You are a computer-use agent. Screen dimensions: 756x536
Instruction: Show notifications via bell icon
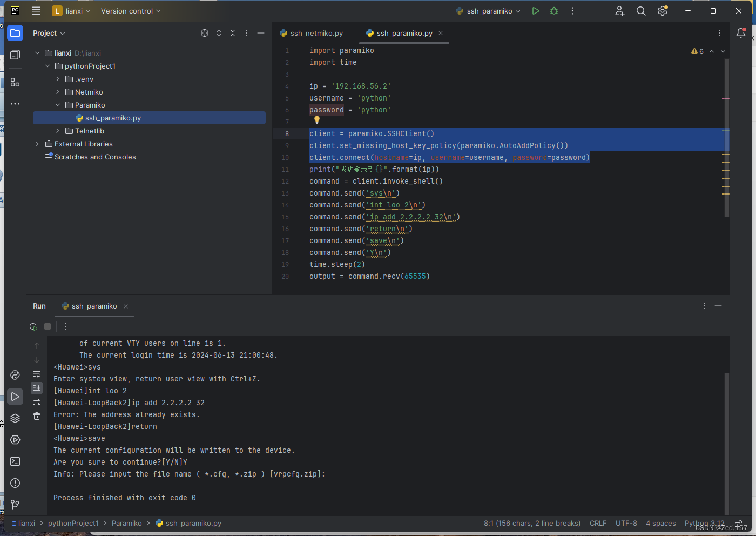(x=741, y=32)
